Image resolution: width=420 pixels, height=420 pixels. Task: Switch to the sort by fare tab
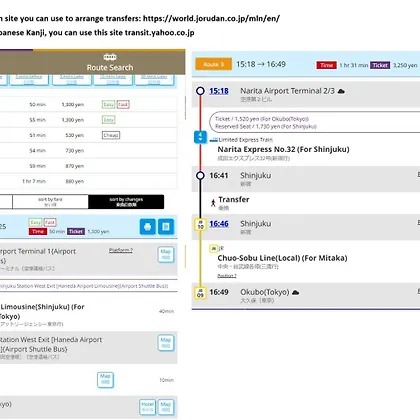click(x=50, y=202)
